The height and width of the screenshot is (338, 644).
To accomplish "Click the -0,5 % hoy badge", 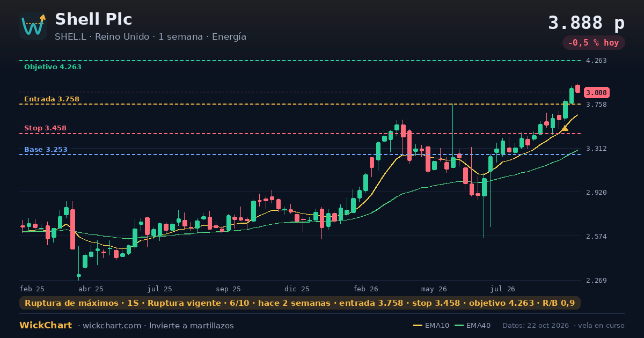I will (x=594, y=43).
